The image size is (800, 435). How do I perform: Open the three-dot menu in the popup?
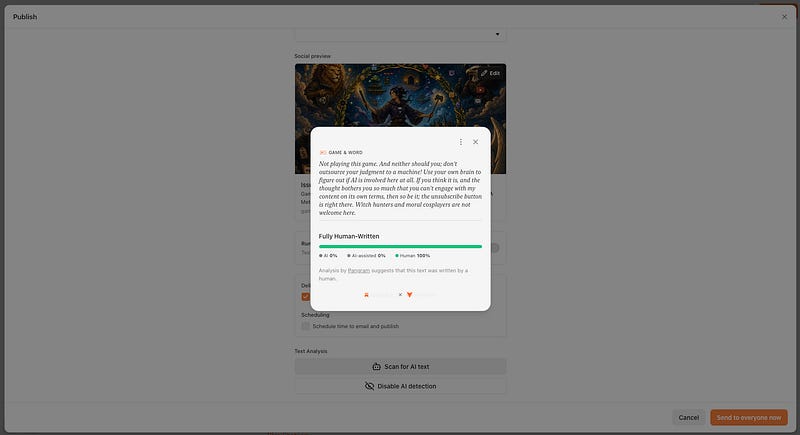click(461, 142)
